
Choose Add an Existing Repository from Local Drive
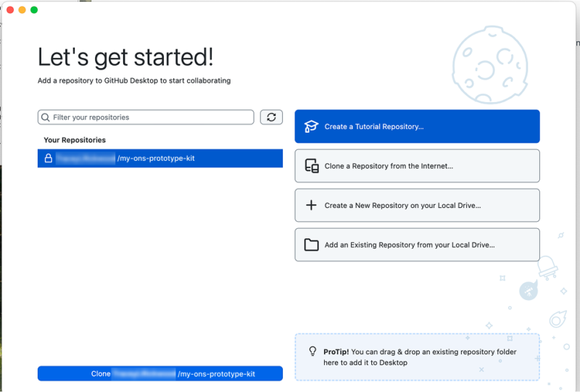pos(418,245)
